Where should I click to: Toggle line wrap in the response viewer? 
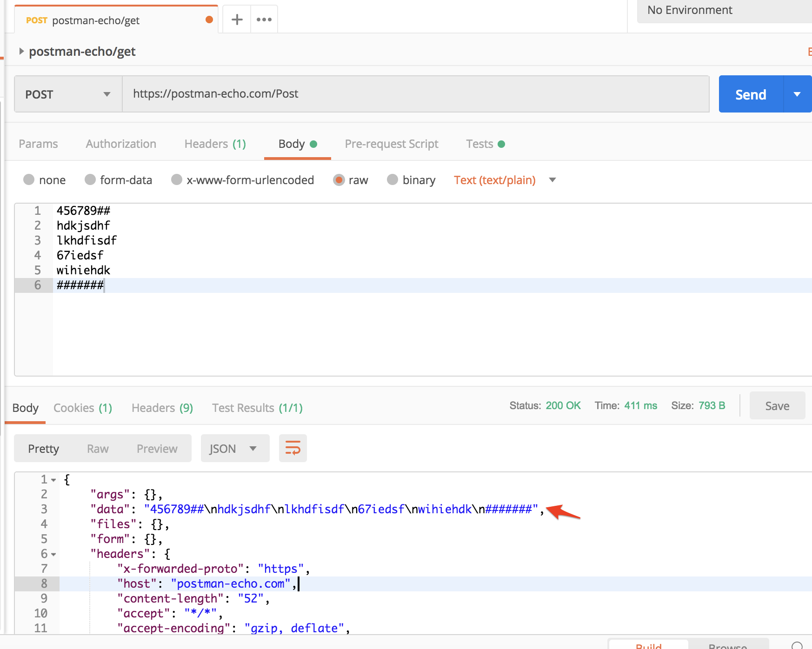293,448
